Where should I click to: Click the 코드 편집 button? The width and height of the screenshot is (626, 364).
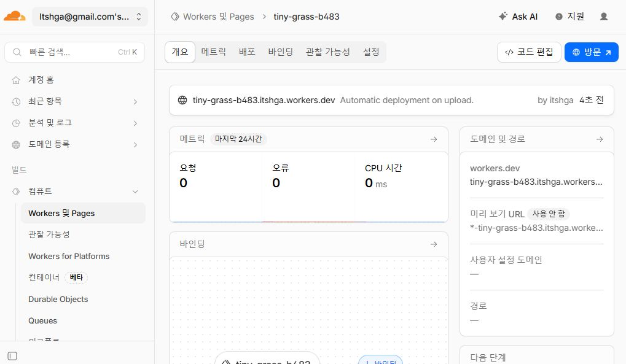tap(529, 52)
